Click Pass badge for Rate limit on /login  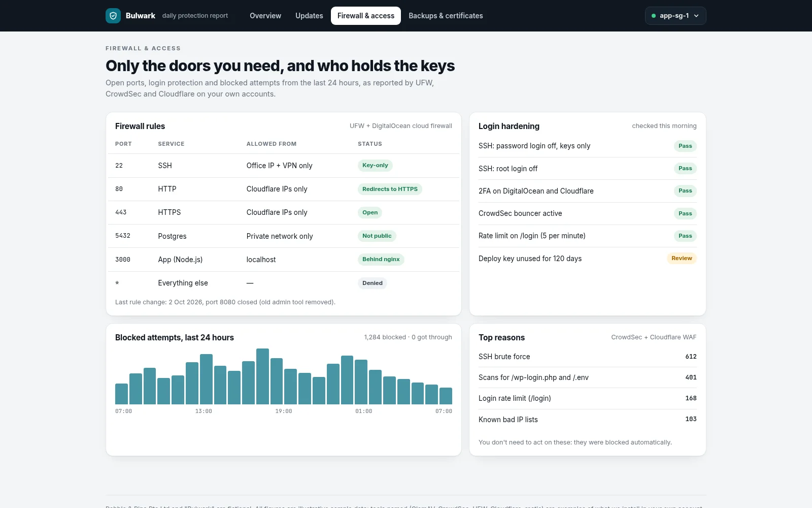pyautogui.click(x=685, y=236)
